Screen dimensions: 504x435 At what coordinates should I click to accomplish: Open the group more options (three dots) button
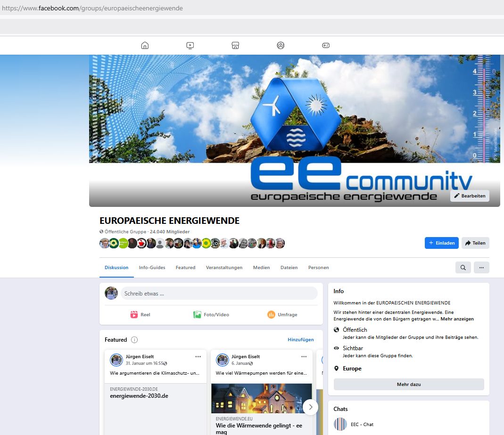(481, 268)
